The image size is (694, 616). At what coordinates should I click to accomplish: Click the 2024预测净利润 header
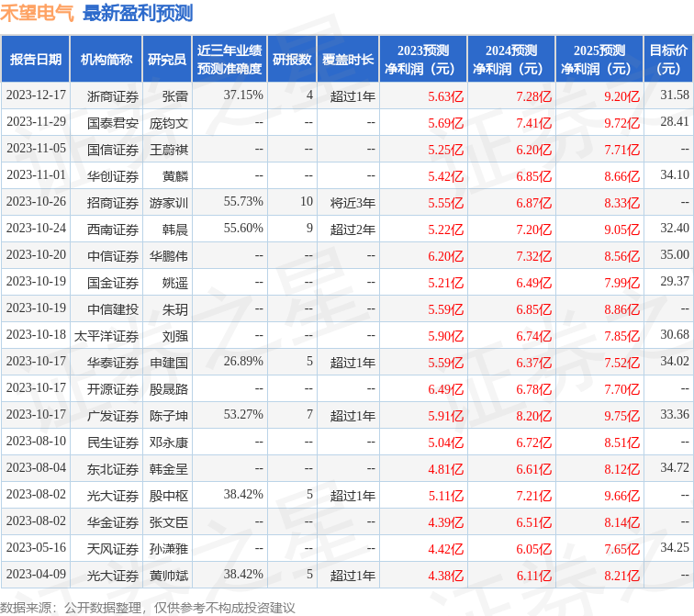511,60
